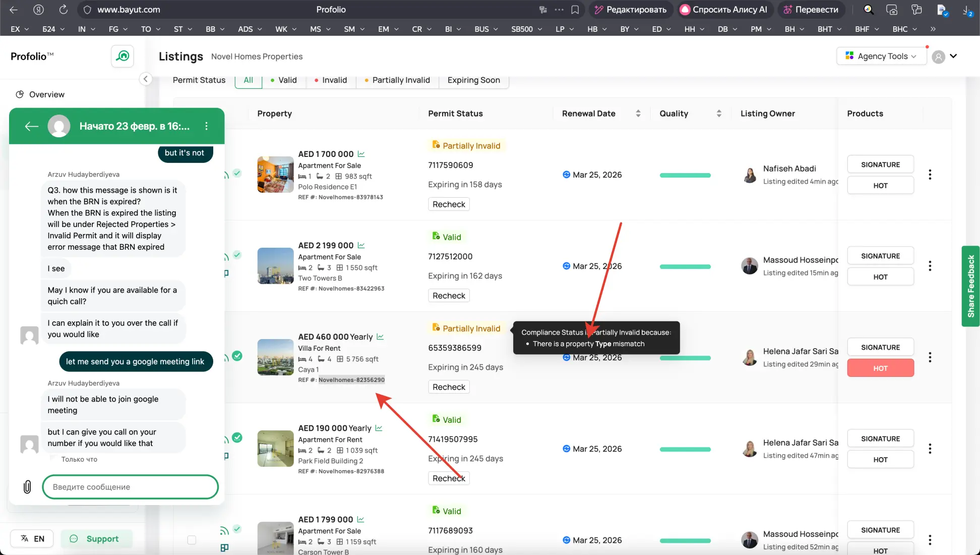Recheck permit 65359386599
Screen dimensions: 980x555
(x=449, y=387)
